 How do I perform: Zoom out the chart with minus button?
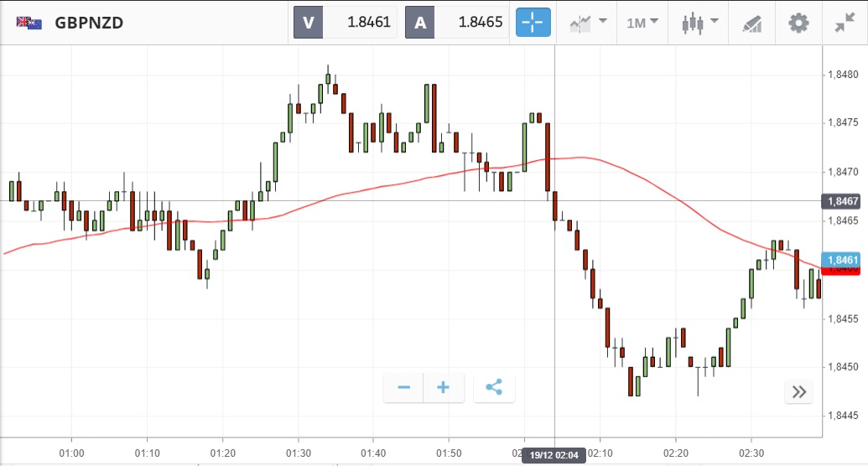point(403,388)
